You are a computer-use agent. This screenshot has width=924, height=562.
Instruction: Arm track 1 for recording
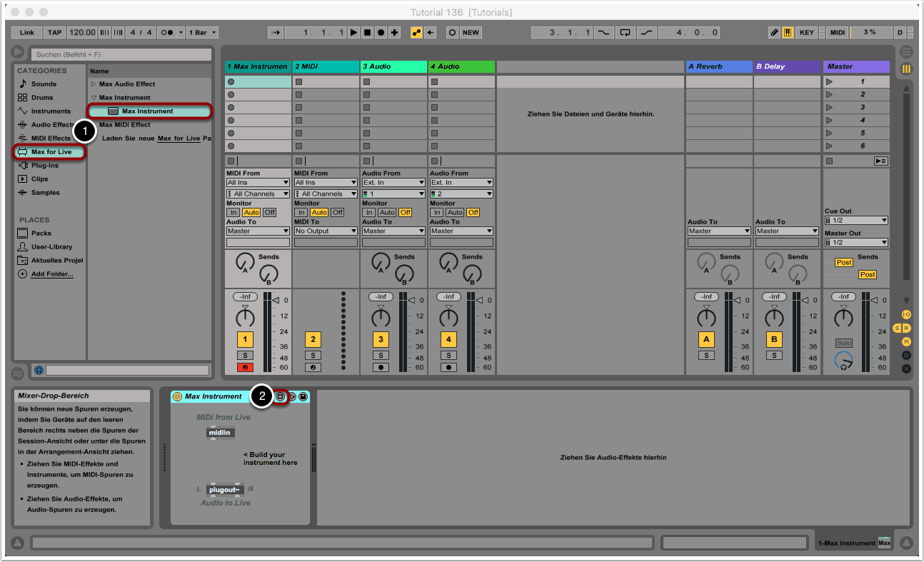[x=245, y=368]
